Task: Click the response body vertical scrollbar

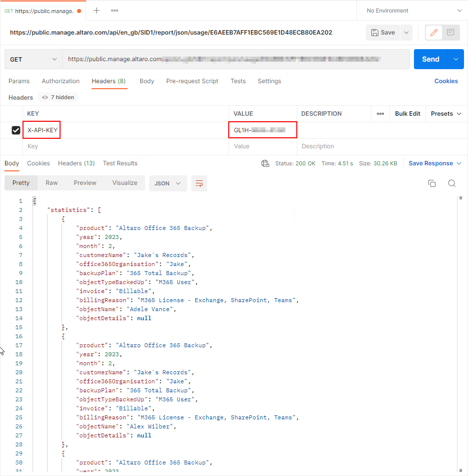Action: (460, 334)
